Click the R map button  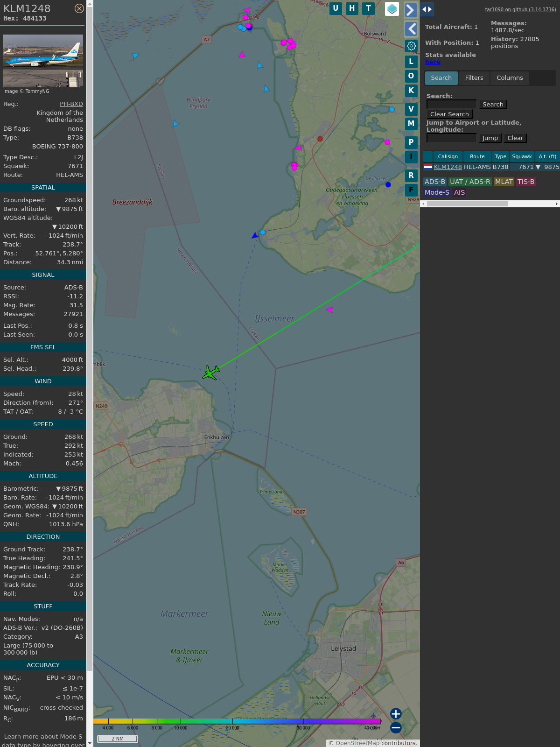(x=411, y=176)
